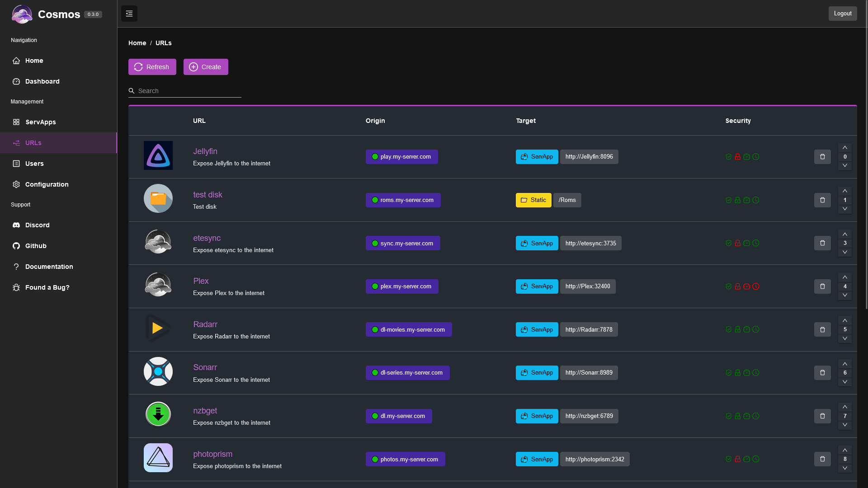
Task: Click the green status dot on play.my-server.com
Action: [374, 157]
